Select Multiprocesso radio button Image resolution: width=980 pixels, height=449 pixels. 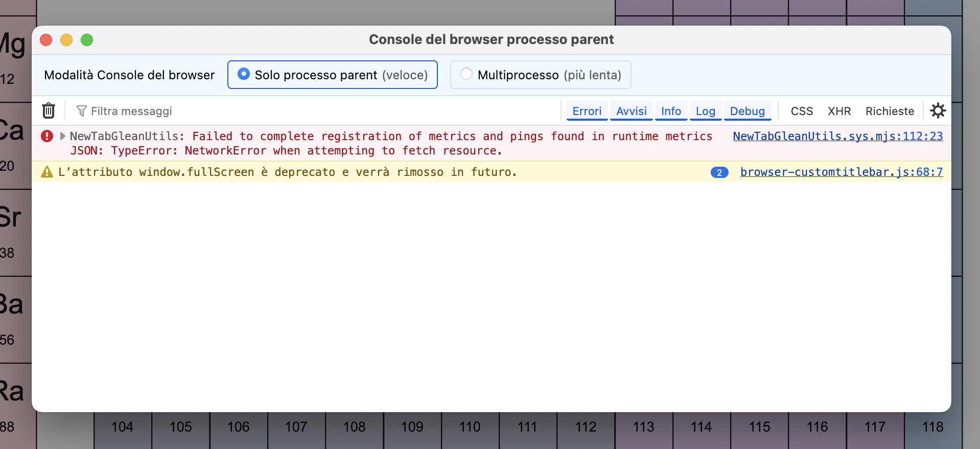[x=466, y=74]
